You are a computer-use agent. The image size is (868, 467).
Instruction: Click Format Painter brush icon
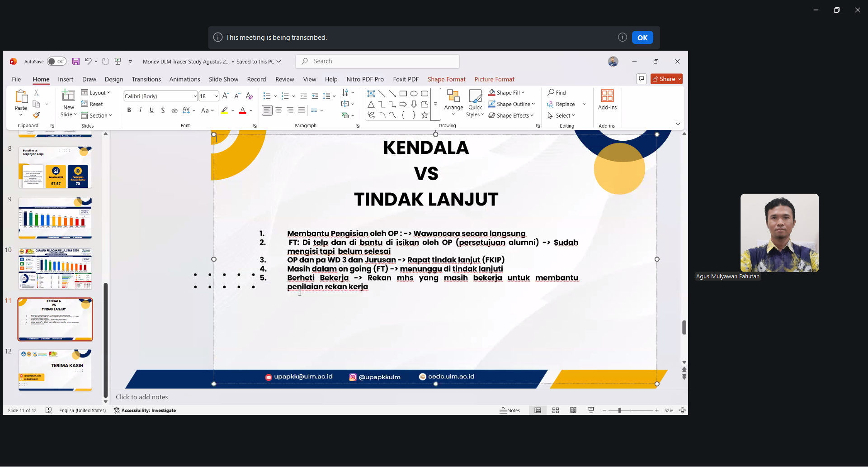37,115
